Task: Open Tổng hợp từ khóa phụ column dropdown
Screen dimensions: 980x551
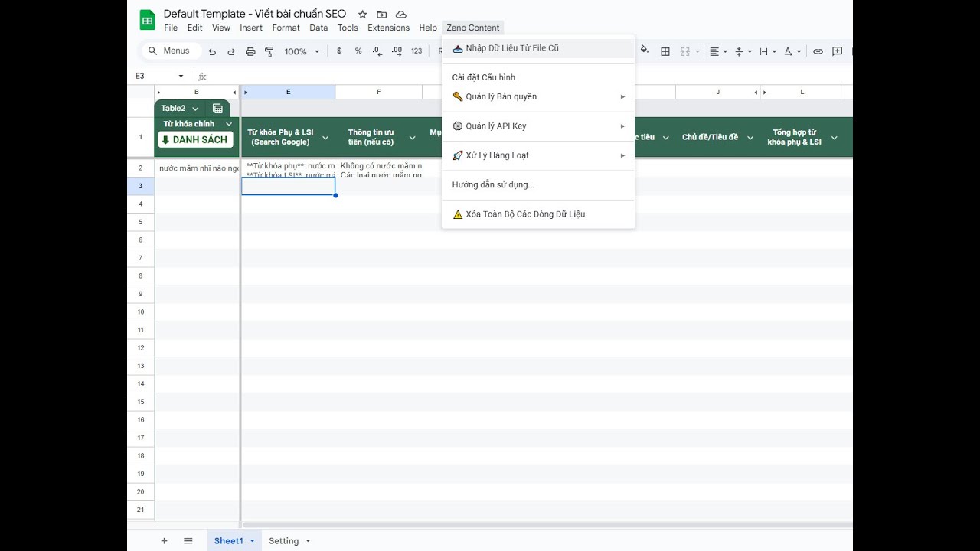Action: (x=834, y=138)
